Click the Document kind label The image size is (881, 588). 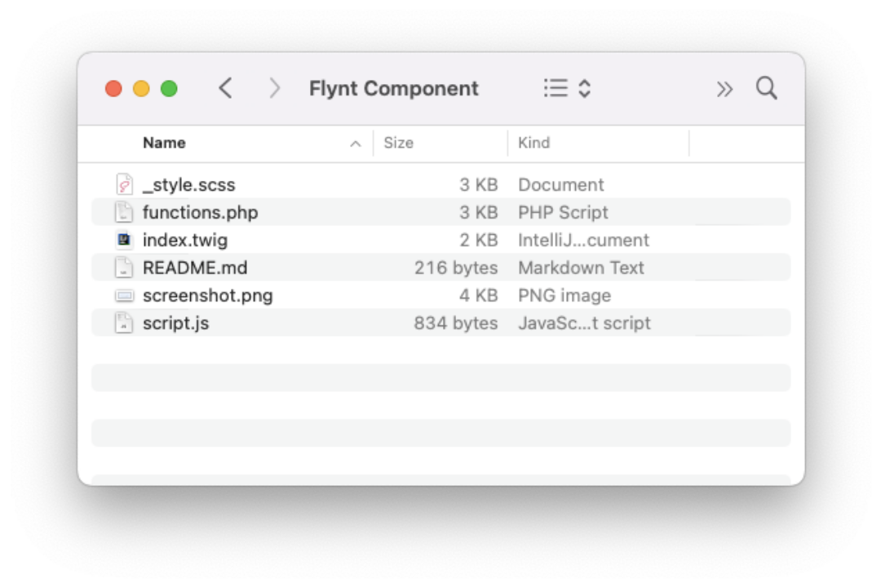560,185
